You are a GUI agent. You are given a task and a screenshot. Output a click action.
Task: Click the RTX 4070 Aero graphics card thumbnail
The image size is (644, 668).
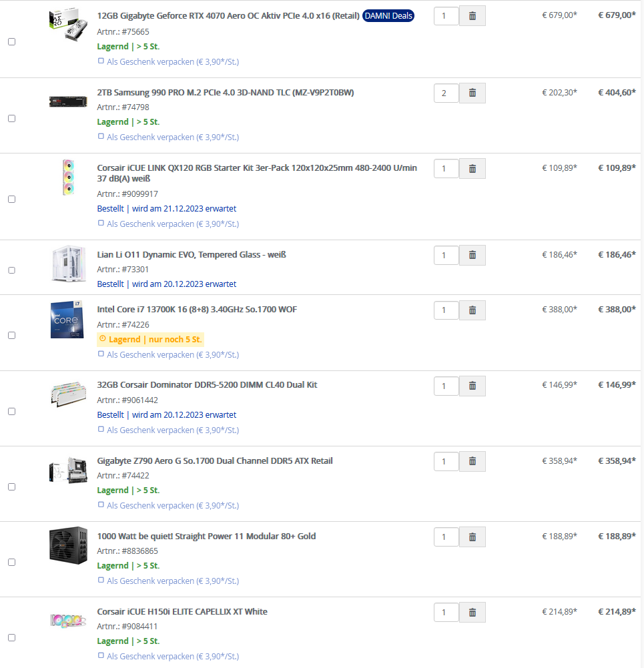[68, 24]
